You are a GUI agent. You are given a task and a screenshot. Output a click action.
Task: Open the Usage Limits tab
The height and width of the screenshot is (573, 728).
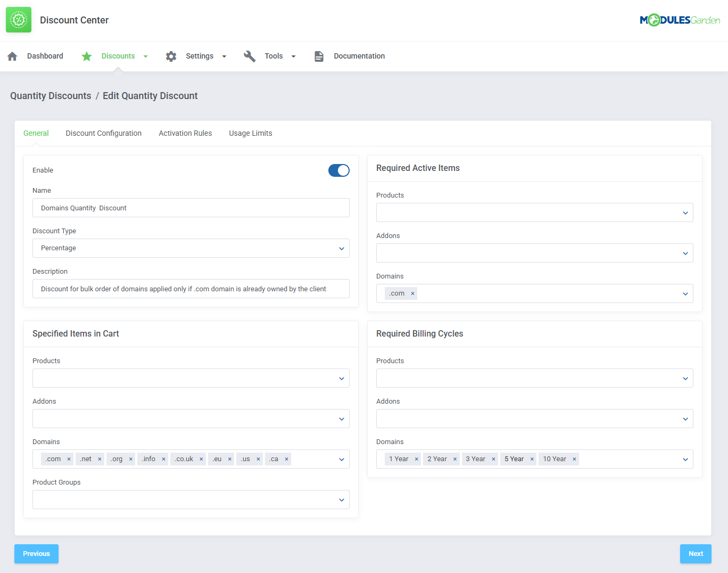tap(250, 133)
